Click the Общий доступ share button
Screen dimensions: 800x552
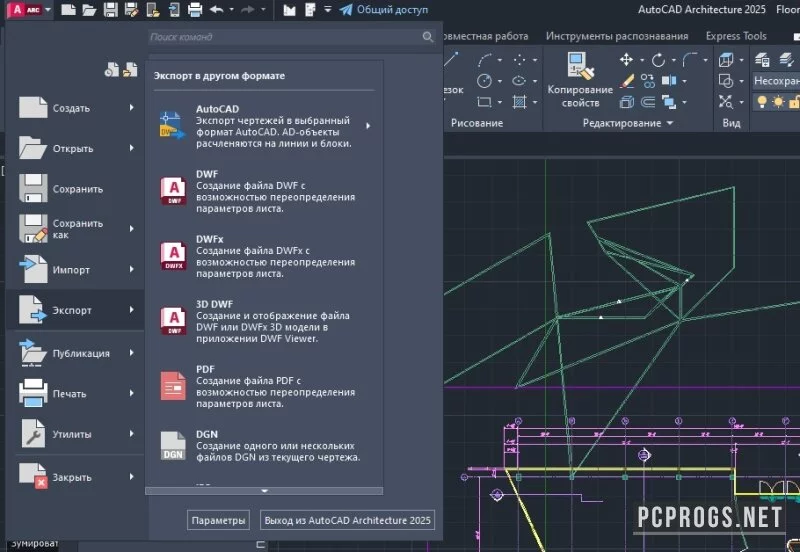(384, 10)
